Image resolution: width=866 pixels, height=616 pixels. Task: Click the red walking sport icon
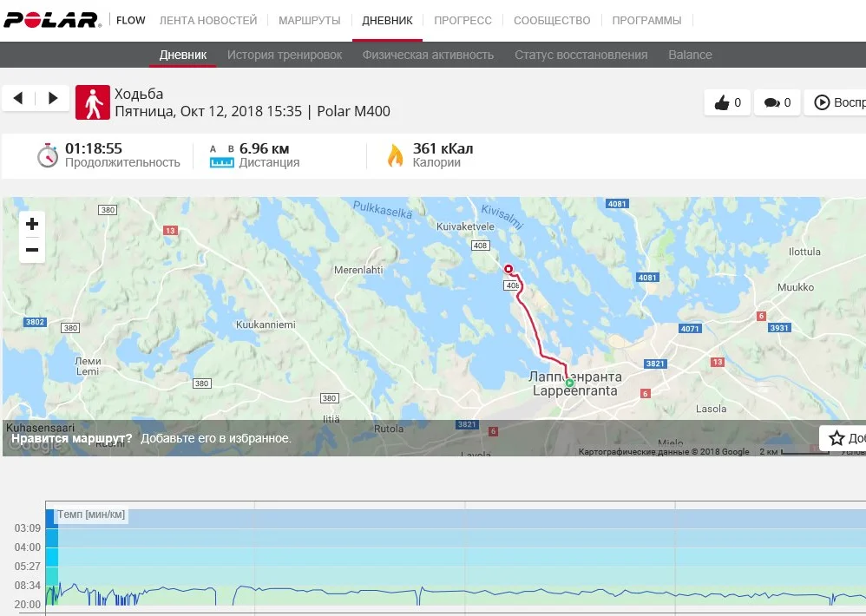tap(92, 102)
